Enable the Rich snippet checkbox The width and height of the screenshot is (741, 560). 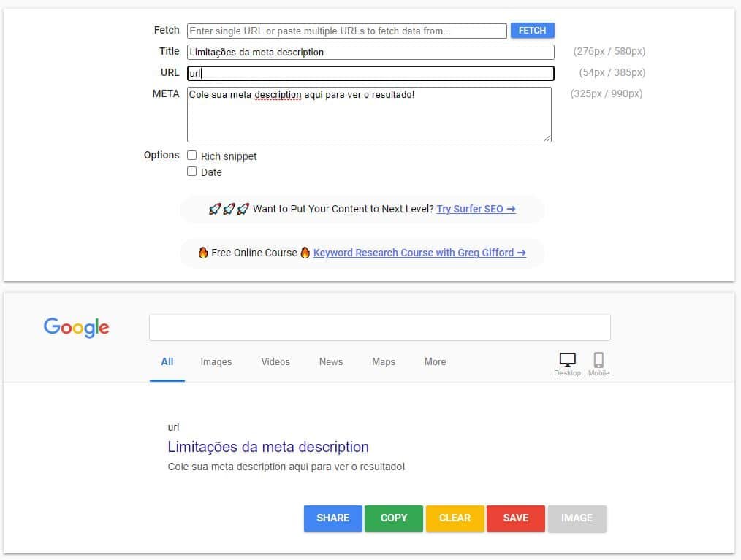(x=192, y=156)
